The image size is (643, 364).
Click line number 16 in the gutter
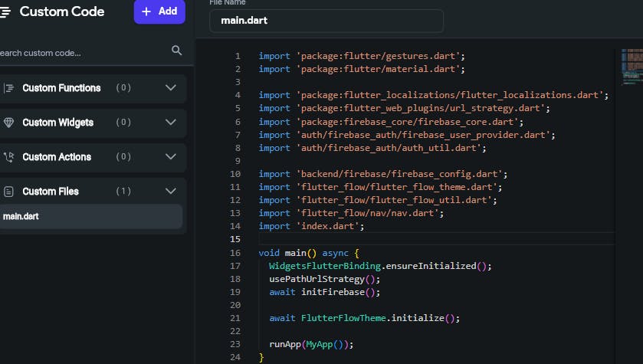pyautogui.click(x=235, y=253)
